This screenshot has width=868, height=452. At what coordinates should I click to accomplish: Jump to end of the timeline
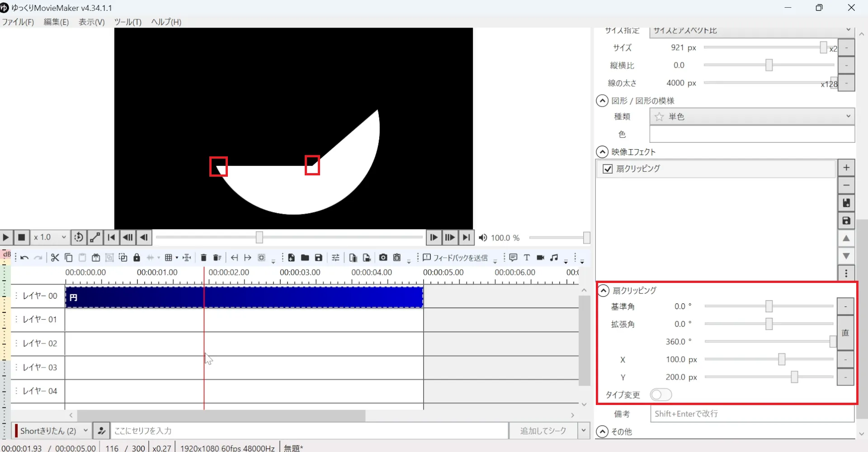467,237
